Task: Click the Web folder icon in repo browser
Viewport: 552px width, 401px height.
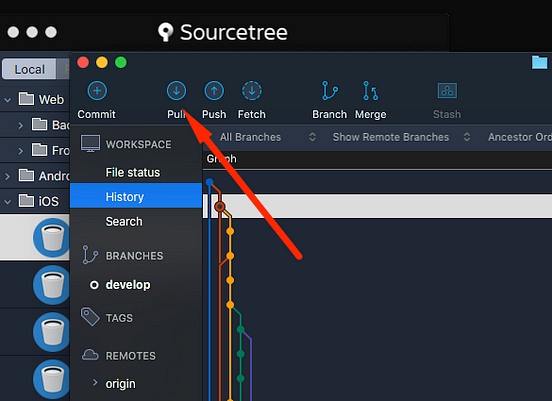Action: [26, 99]
